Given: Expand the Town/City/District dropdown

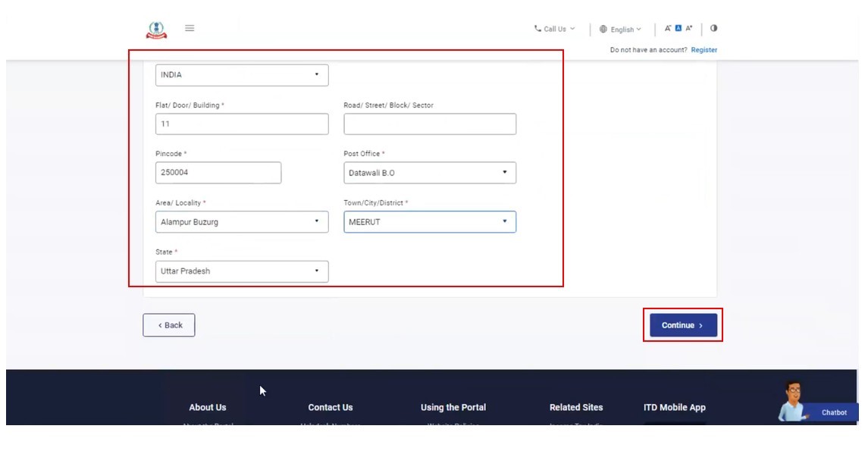Looking at the screenshot, I should point(430,222).
